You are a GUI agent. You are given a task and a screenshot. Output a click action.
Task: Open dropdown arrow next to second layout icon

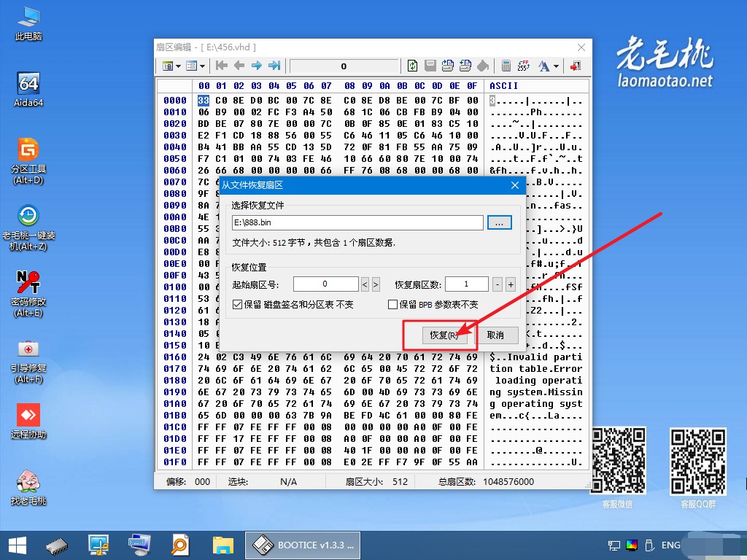(202, 66)
